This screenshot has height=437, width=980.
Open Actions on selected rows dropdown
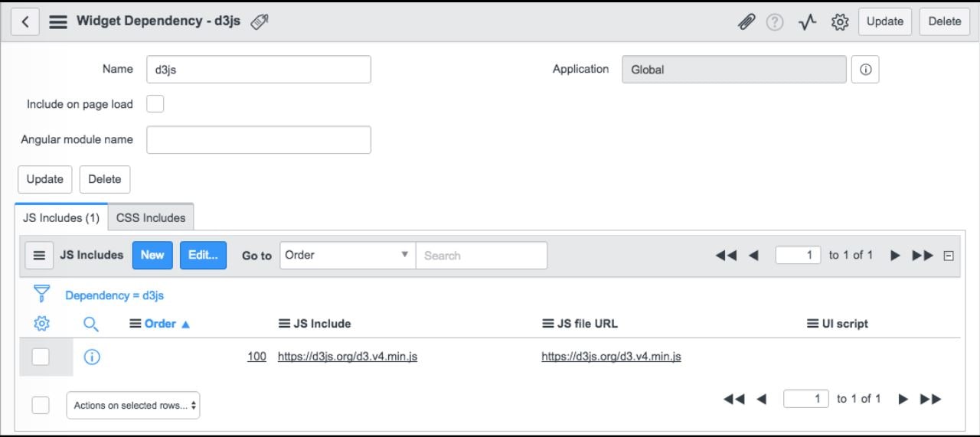[x=133, y=406]
